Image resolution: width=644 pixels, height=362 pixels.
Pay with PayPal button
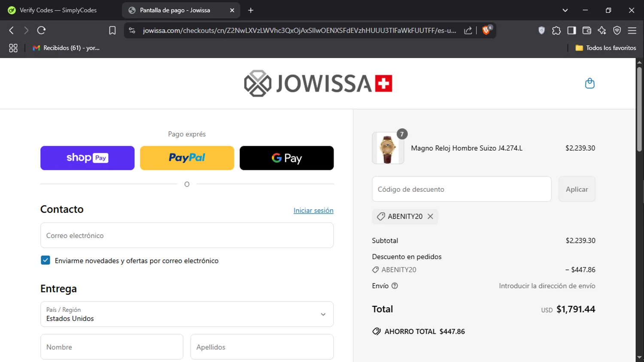(x=187, y=158)
